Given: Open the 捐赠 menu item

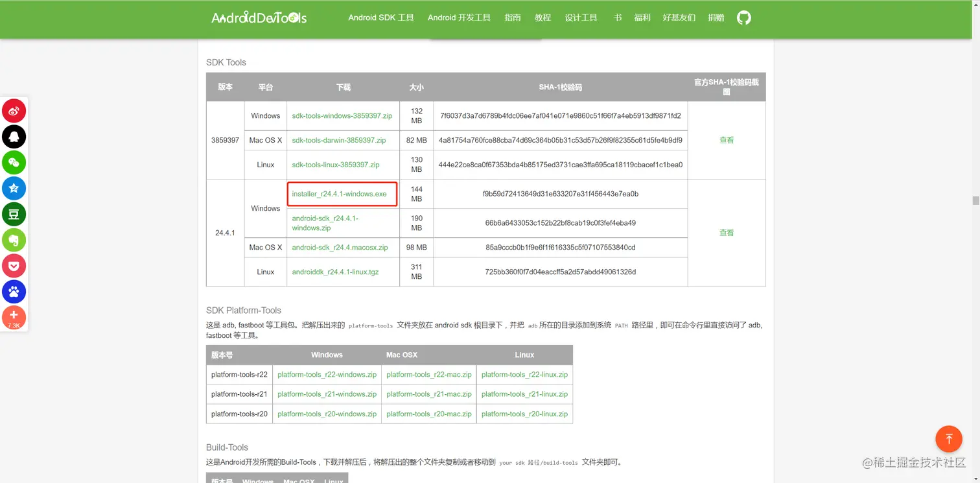Looking at the screenshot, I should pos(716,18).
